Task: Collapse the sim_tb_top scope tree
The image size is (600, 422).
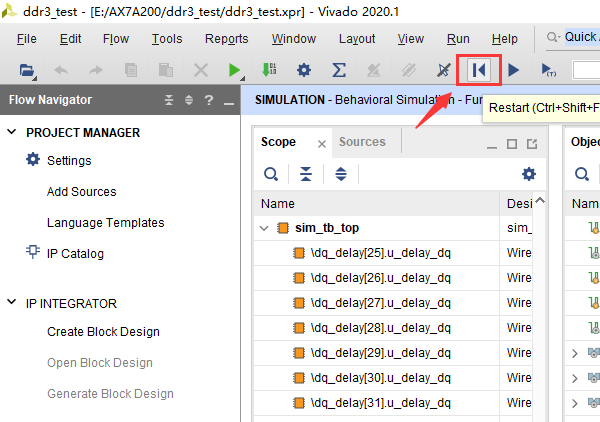Action: [x=264, y=228]
